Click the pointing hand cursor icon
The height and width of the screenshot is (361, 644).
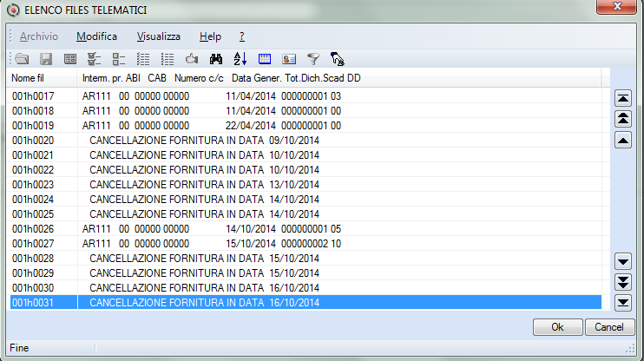(338, 59)
